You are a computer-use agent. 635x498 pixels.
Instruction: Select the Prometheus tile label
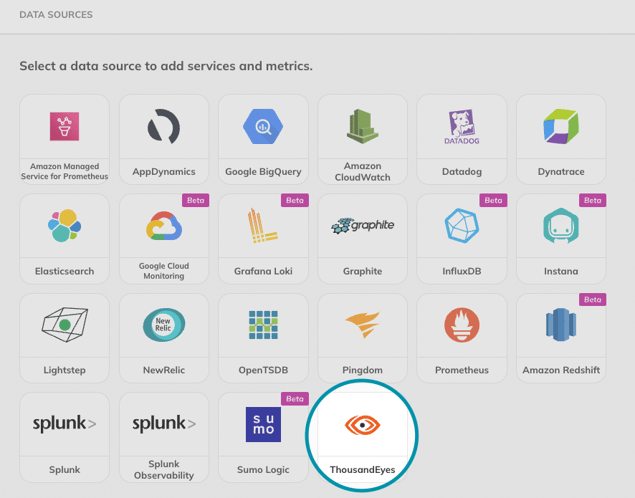click(x=462, y=370)
